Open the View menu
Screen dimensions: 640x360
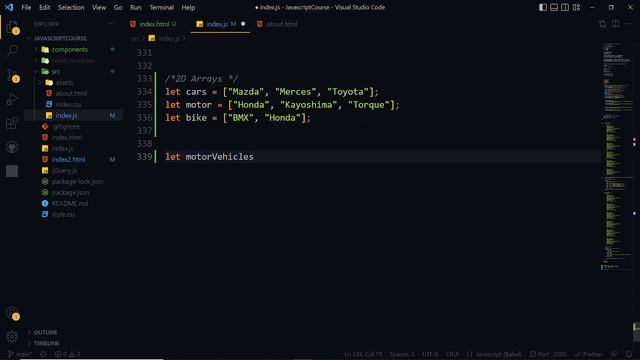(99, 7)
